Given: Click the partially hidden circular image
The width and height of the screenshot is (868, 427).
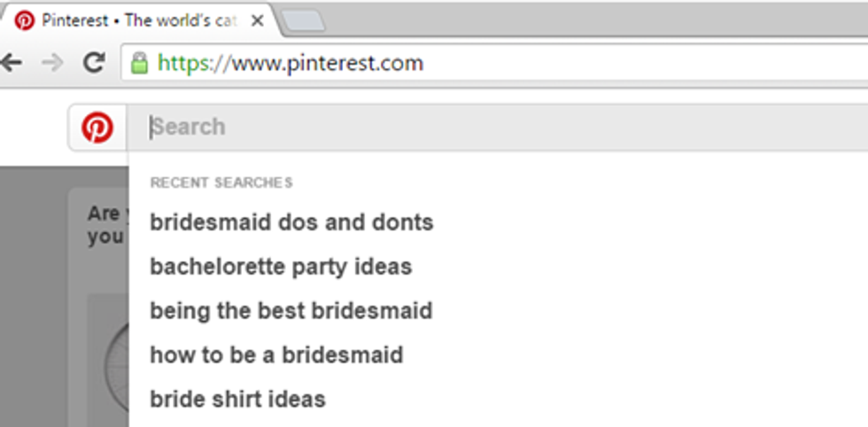Looking at the screenshot, I should pos(113,363).
